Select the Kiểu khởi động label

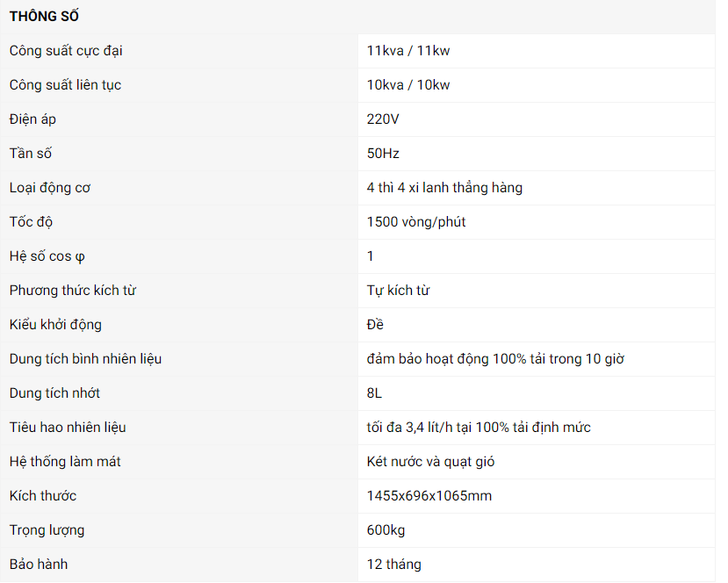coord(55,325)
